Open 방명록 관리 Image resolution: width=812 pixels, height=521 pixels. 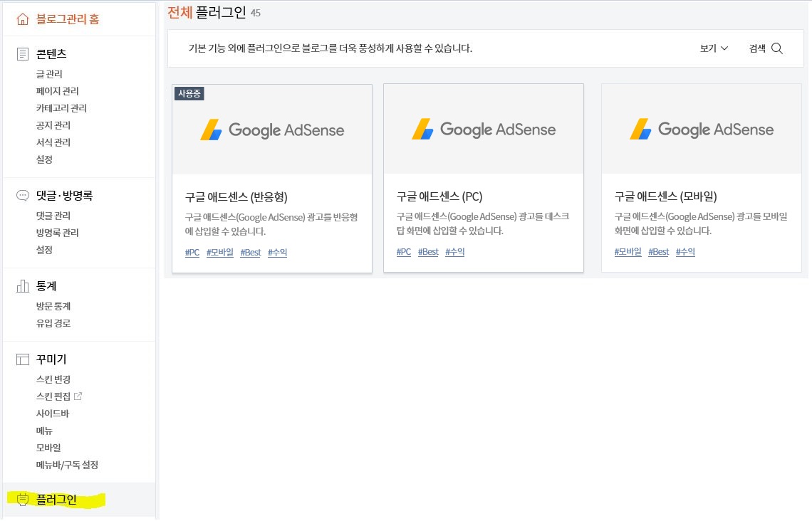coord(58,233)
